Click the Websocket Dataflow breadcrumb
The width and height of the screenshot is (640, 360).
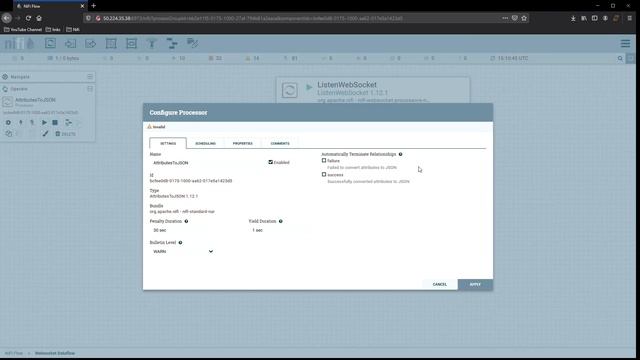click(x=55, y=353)
